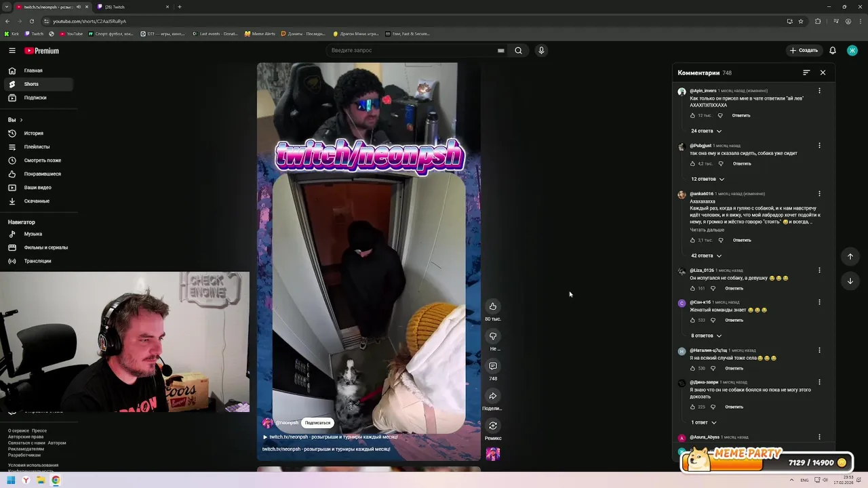Open the account avatar menu

point(852,50)
